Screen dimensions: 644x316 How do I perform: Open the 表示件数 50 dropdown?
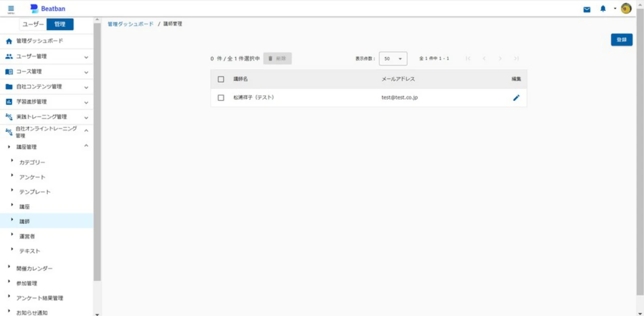tap(393, 58)
